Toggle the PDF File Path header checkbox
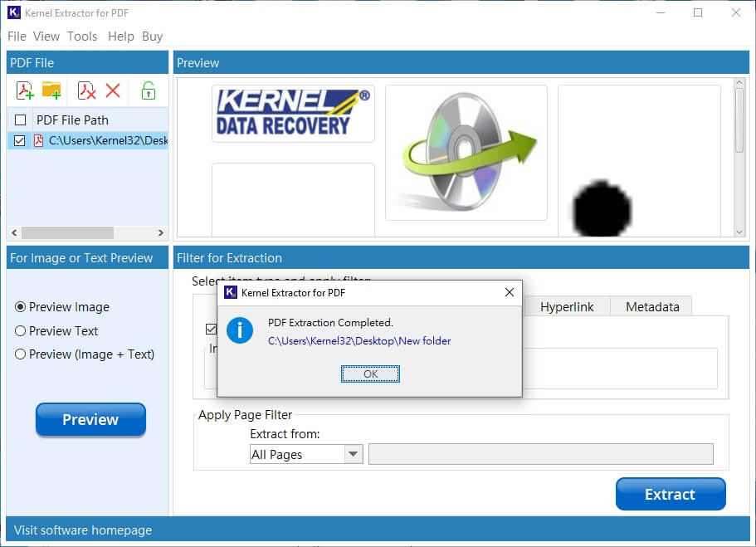Screen dimensions: 756x547 (20, 120)
